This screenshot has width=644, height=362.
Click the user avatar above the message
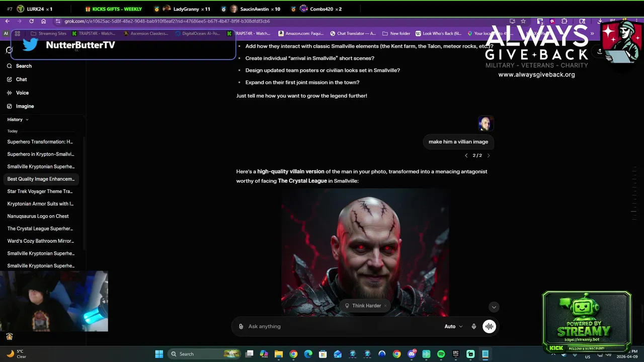click(x=485, y=123)
